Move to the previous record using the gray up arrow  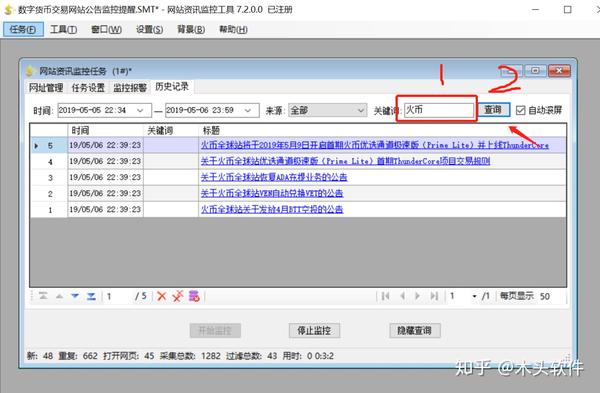pos(59,296)
